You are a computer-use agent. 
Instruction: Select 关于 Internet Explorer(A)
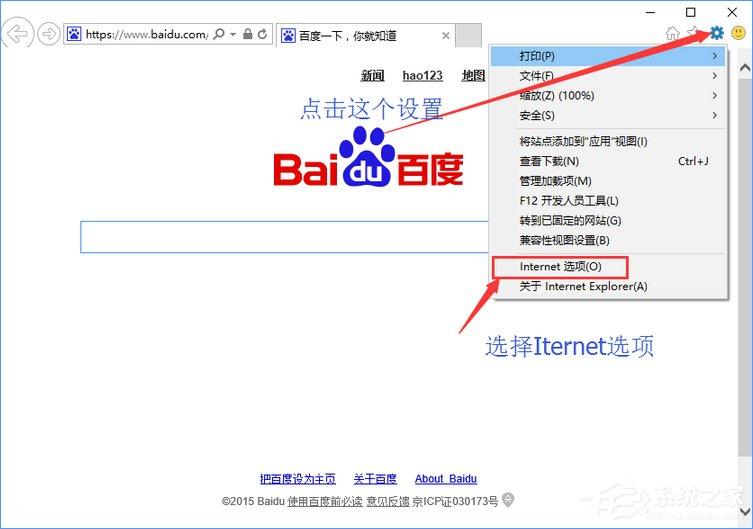pos(608,287)
